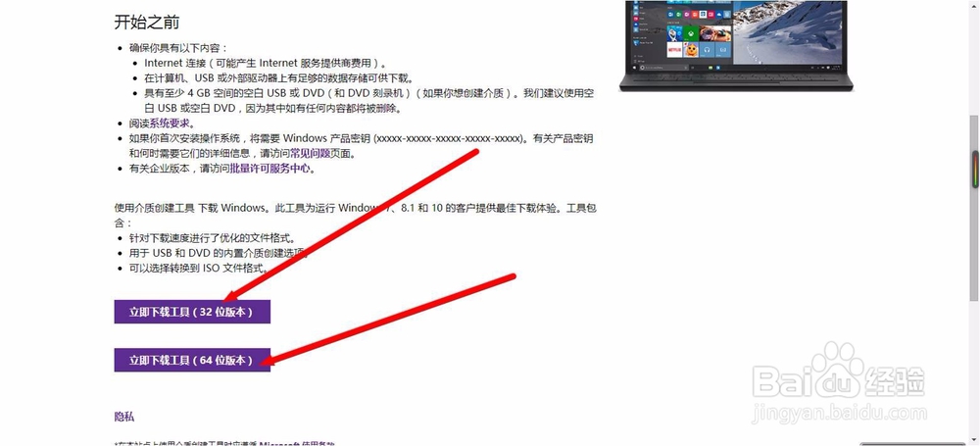Click the 开始之前 heading

(147, 23)
